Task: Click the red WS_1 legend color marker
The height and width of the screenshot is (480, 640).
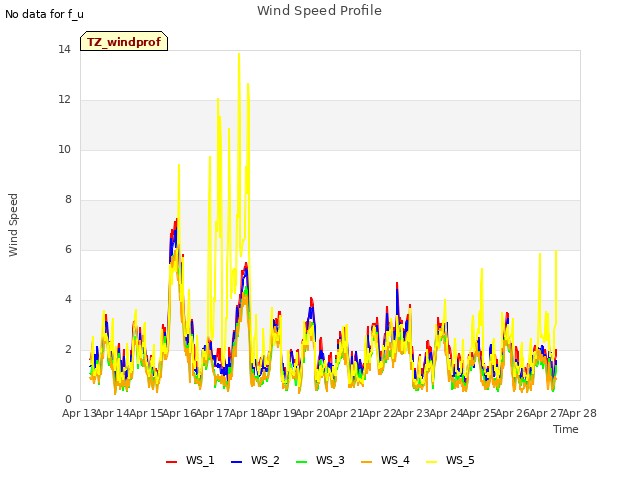Action: [171, 462]
